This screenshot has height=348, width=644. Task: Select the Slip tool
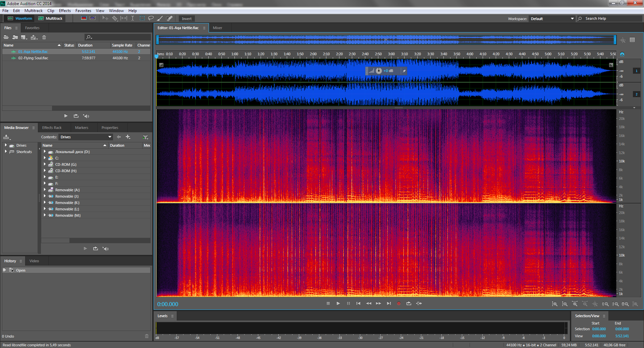[124, 18]
